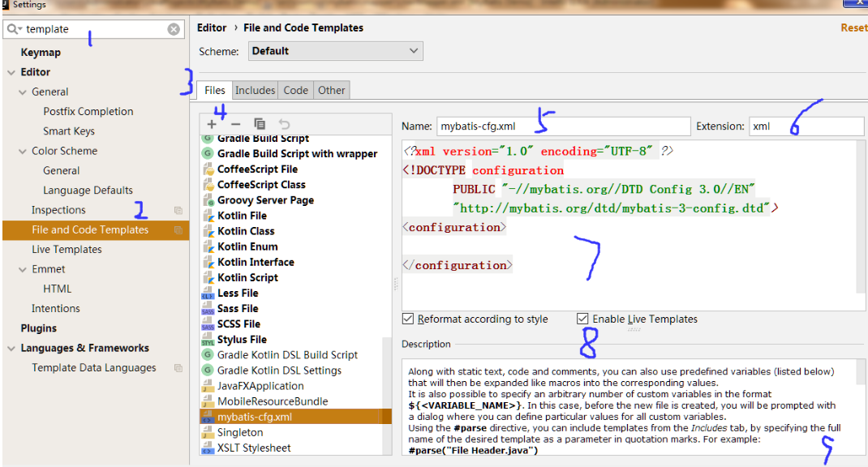Click the XSLT Stylesheet icon
This screenshot has width=868, height=467.
[x=208, y=448]
